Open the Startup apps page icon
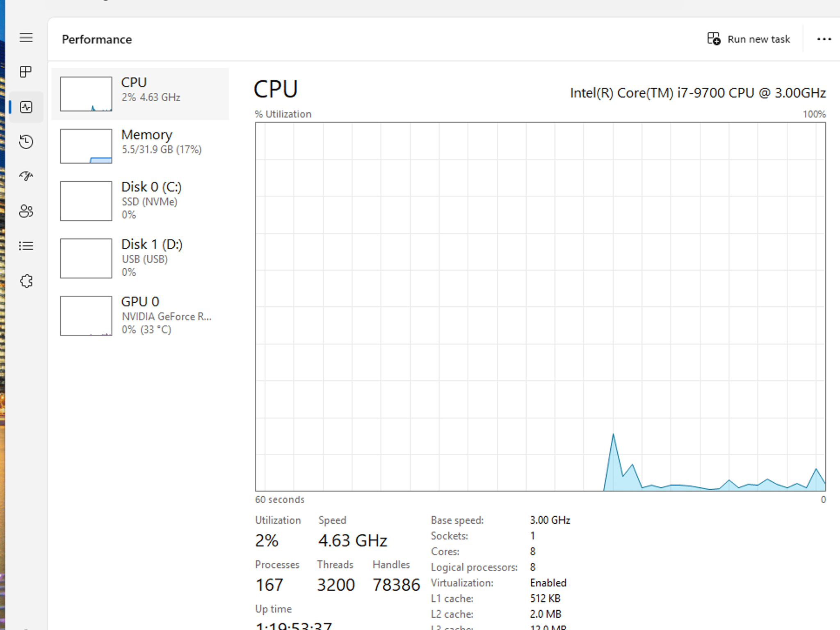840x630 pixels. coord(26,176)
